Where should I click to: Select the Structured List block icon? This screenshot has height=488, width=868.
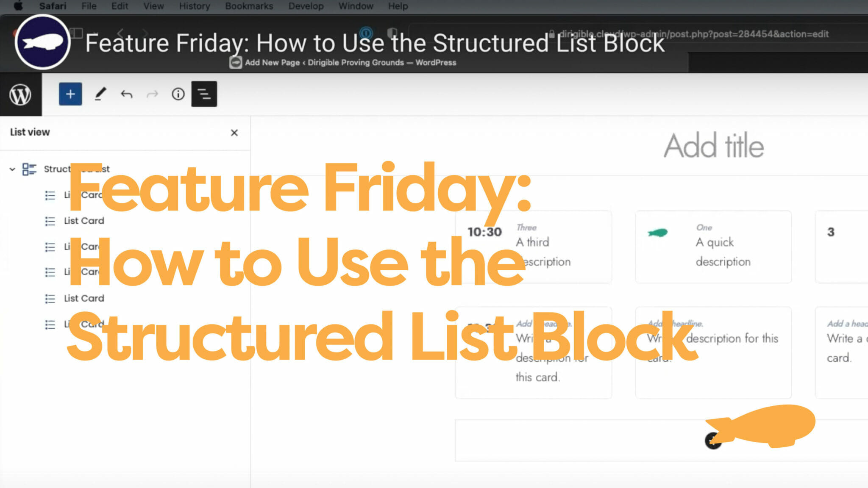pos(28,169)
